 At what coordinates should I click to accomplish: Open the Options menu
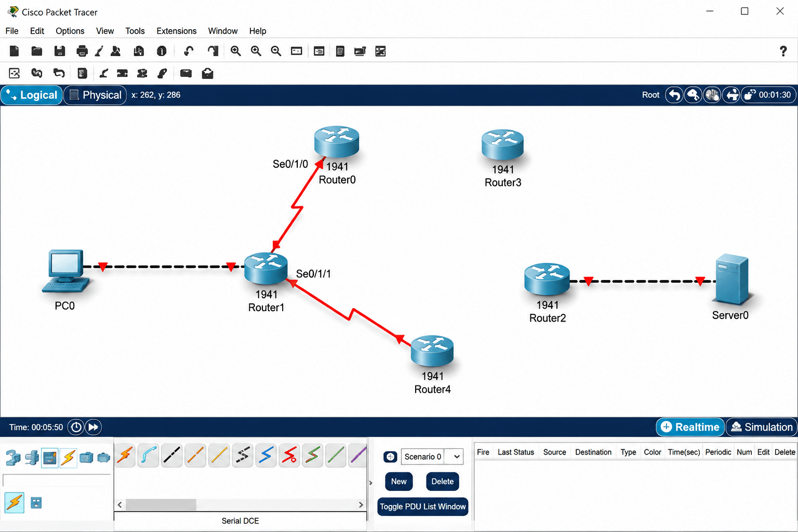[70, 31]
